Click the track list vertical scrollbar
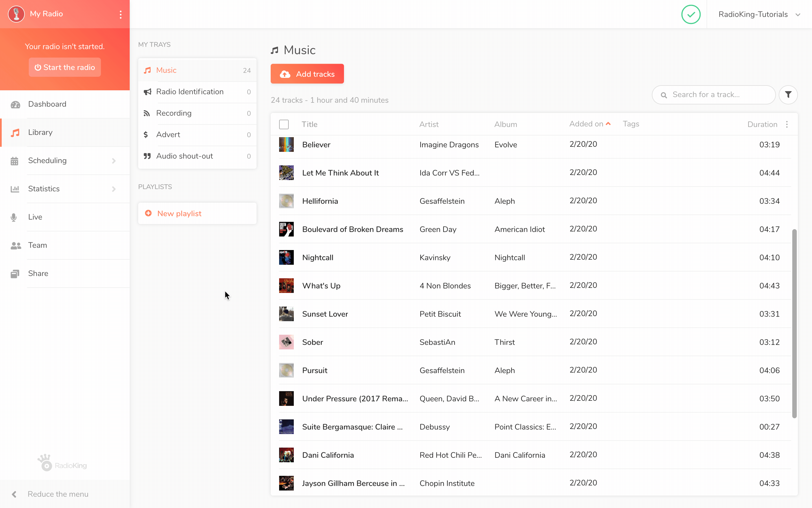The width and height of the screenshot is (812, 508). pos(794,323)
